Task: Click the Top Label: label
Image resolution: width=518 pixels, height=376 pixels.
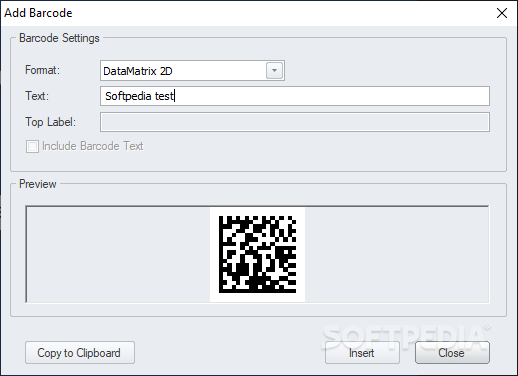Action: pos(51,122)
